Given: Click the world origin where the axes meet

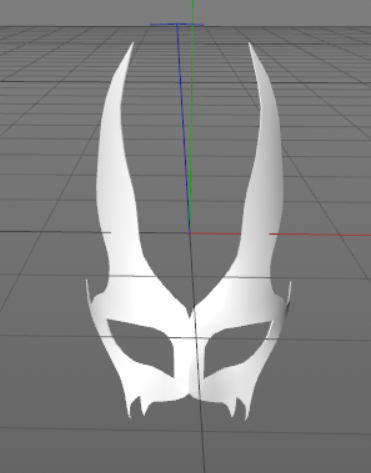Looking at the screenshot, I should pos(190,233).
